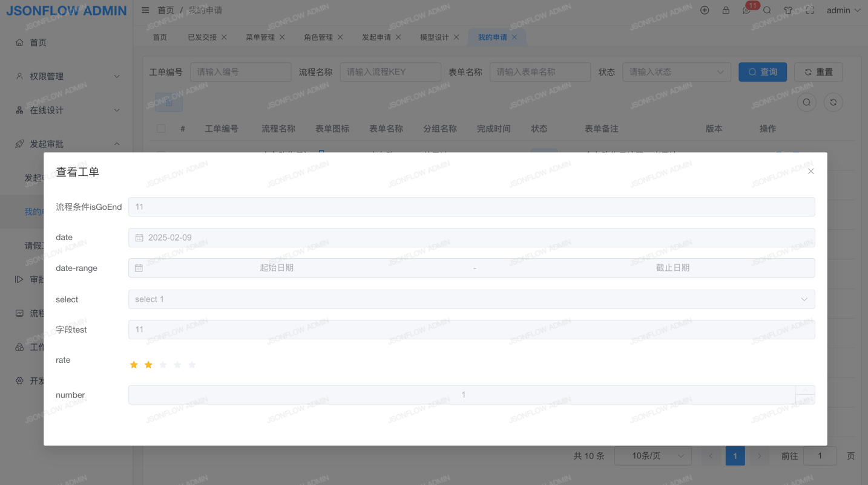Toggle fullscreen mode icon
The height and width of the screenshot is (485, 868).
click(x=810, y=10)
